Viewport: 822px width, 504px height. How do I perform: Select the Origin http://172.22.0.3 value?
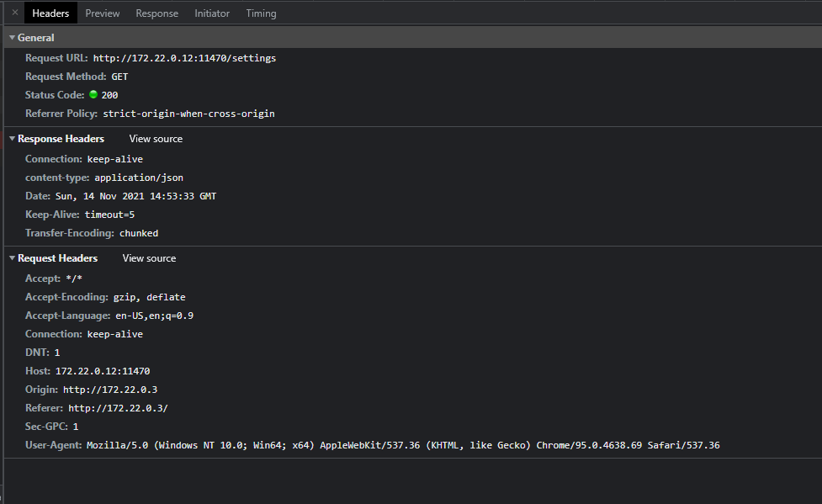[x=110, y=390]
